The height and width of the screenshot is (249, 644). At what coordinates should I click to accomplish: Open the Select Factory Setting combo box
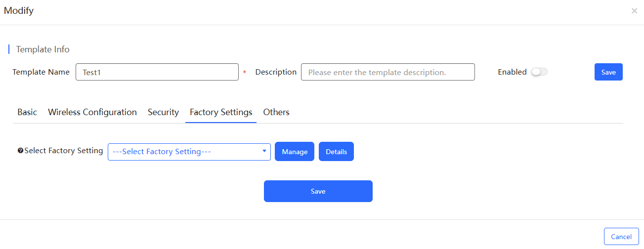click(189, 152)
